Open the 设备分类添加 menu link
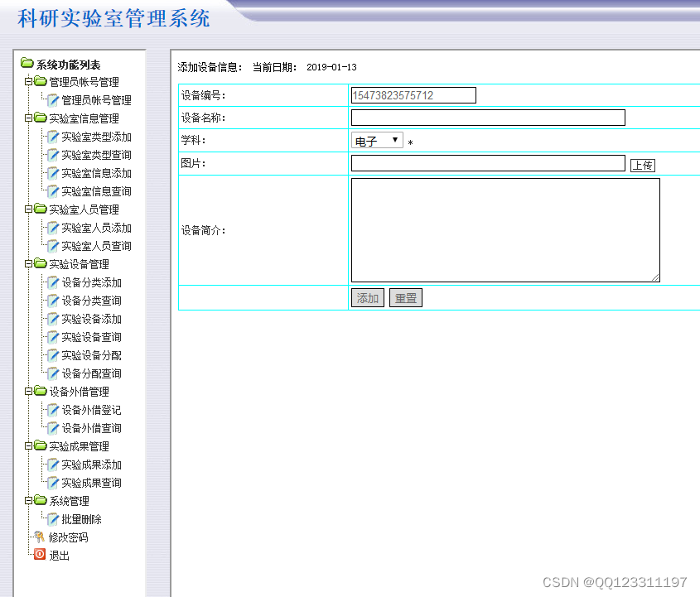 click(x=91, y=283)
